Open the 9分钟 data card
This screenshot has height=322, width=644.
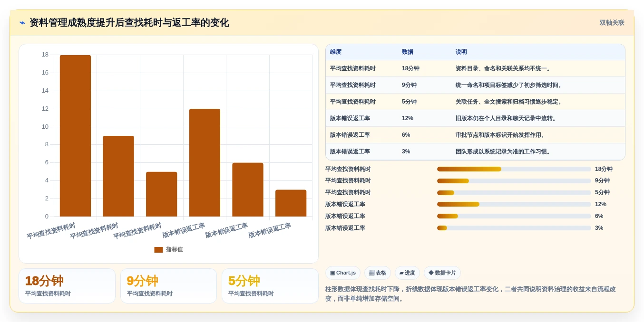pos(168,286)
